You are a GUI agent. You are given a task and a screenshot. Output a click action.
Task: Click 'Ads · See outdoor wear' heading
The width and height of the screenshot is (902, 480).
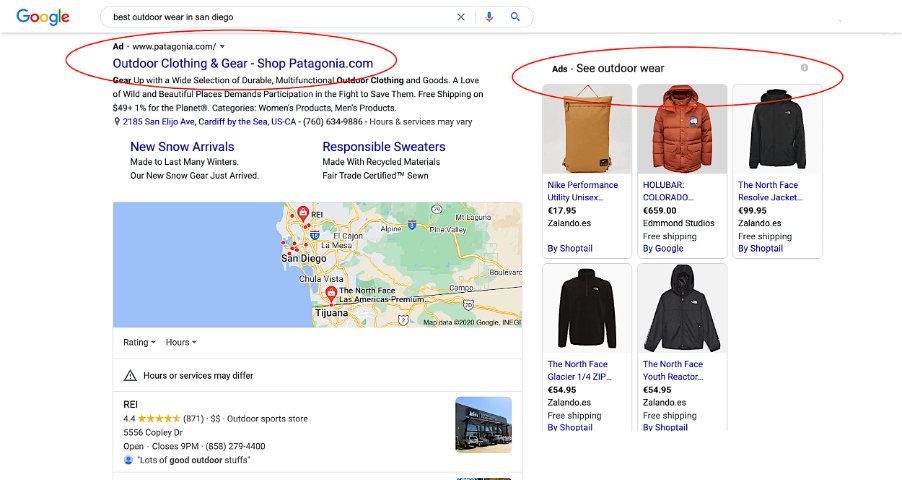pyautogui.click(x=608, y=68)
